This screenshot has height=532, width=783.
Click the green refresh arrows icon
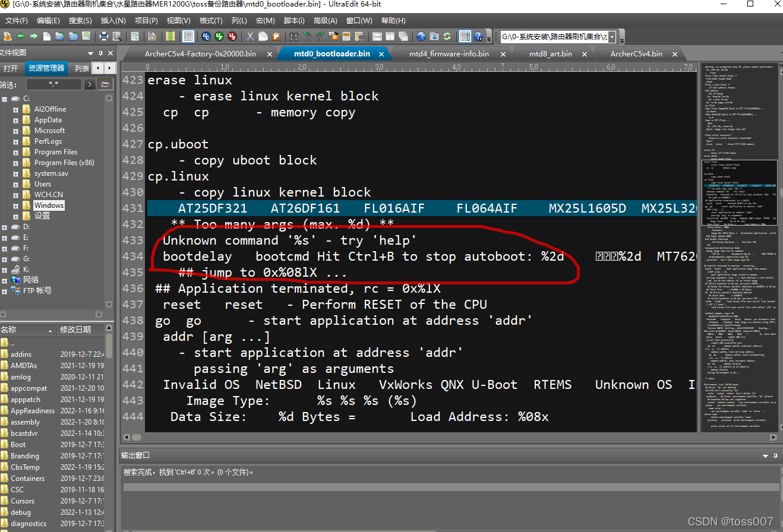(447, 36)
